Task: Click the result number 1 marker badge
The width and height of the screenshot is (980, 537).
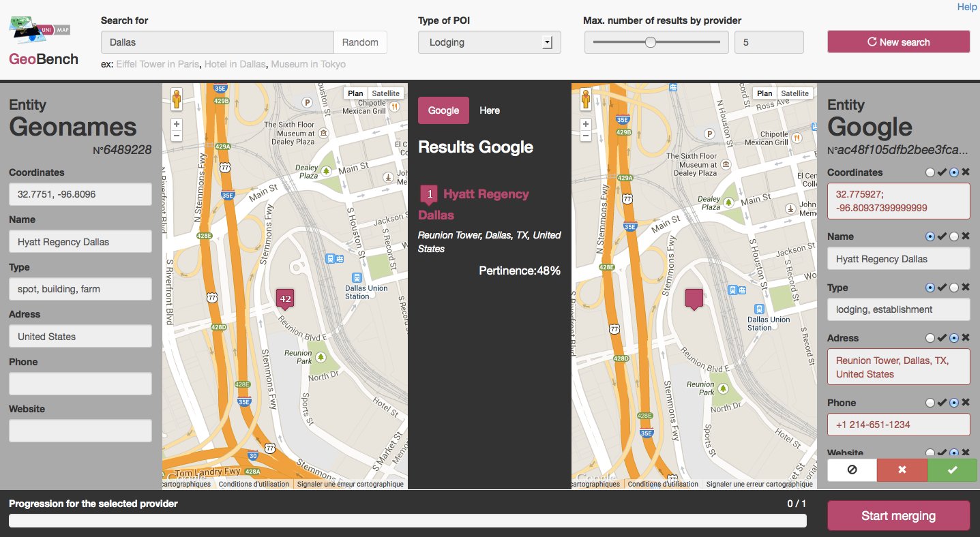Action: (429, 195)
